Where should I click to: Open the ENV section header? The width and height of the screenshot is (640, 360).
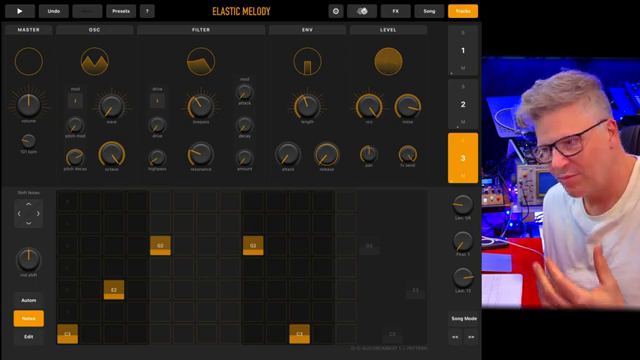pos(307,30)
